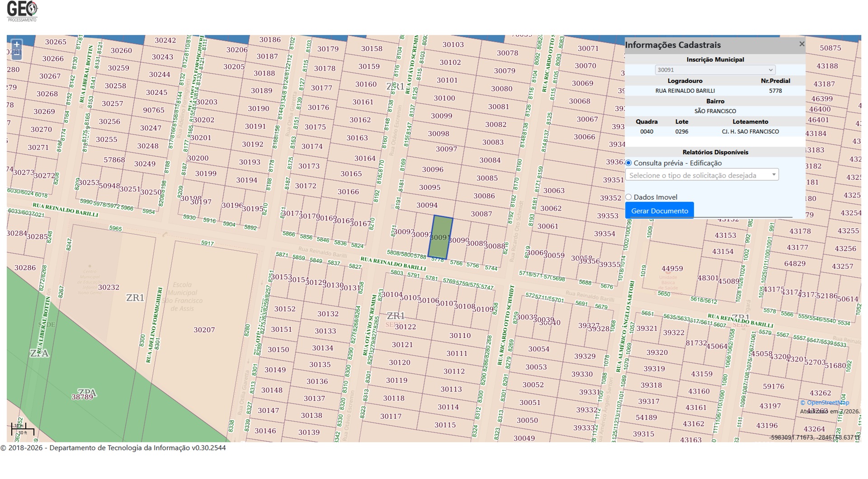The width and height of the screenshot is (868, 479).
Task: Click the GEO Processamento logo
Action: (23, 11)
